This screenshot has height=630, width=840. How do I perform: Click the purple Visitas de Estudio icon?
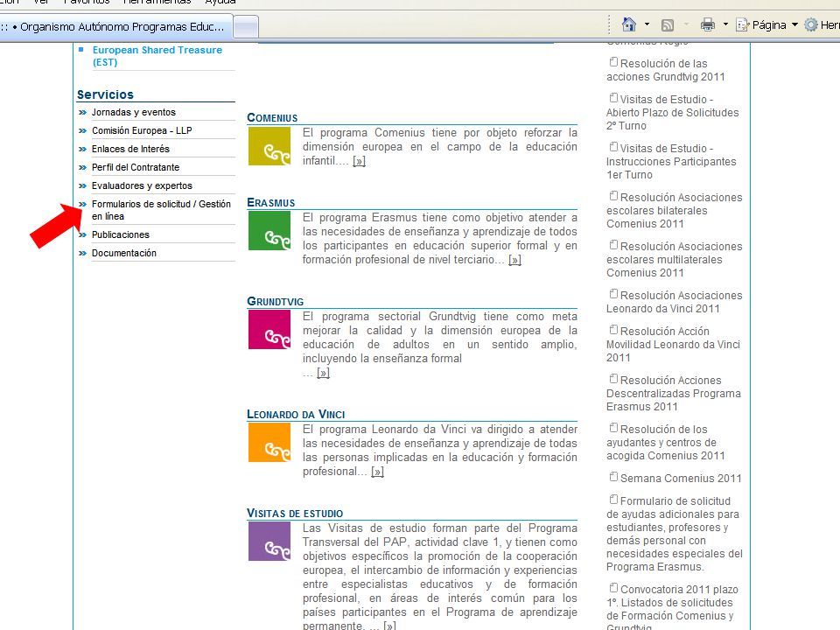coord(269,541)
